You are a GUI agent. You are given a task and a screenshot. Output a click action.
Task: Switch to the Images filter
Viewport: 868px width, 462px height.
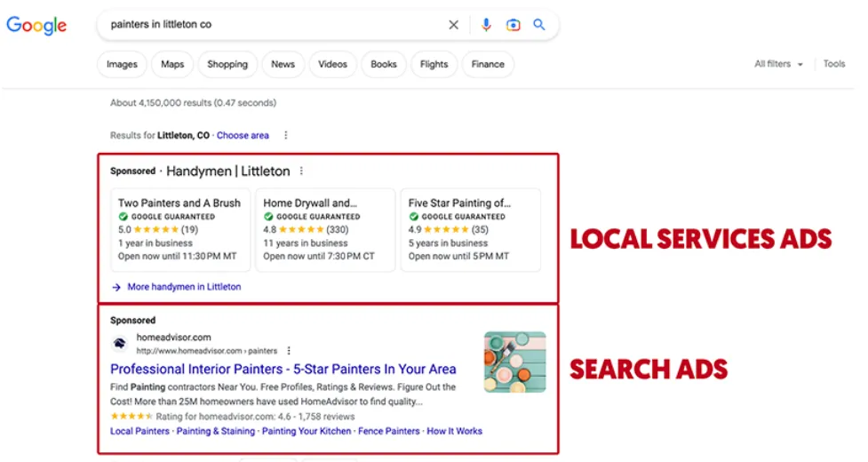[122, 64]
